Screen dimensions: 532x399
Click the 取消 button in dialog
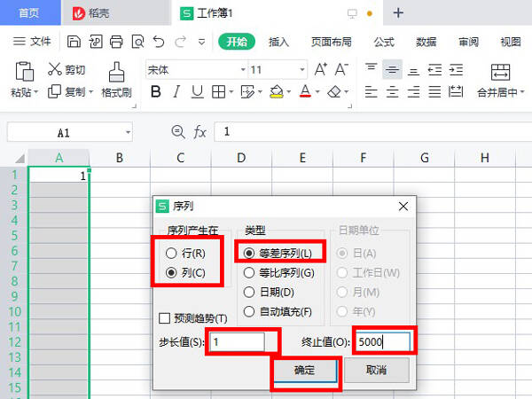[x=377, y=370]
